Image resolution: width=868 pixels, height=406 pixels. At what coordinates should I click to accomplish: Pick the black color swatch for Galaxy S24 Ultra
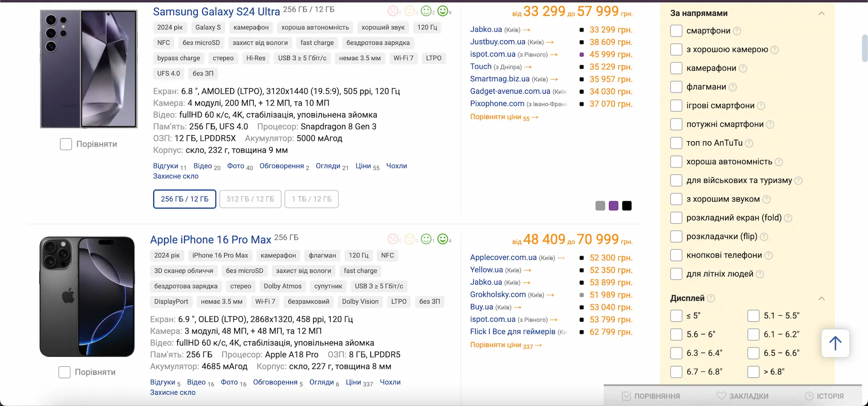[627, 206]
